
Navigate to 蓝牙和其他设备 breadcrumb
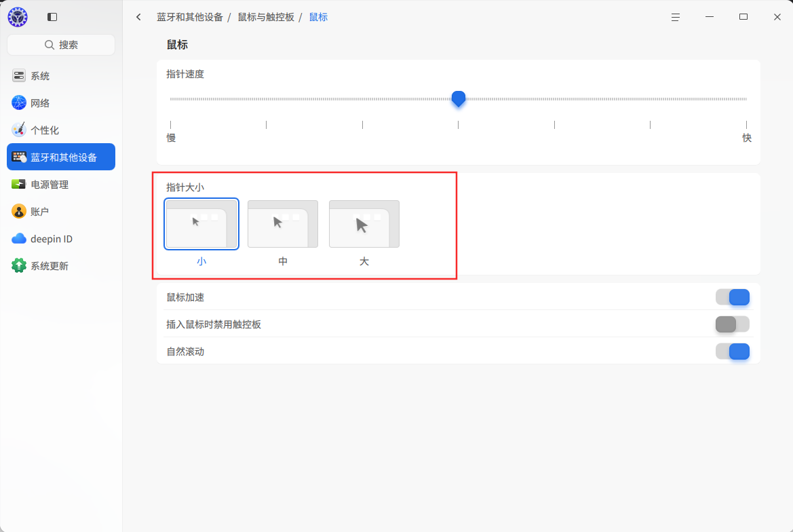coord(190,17)
